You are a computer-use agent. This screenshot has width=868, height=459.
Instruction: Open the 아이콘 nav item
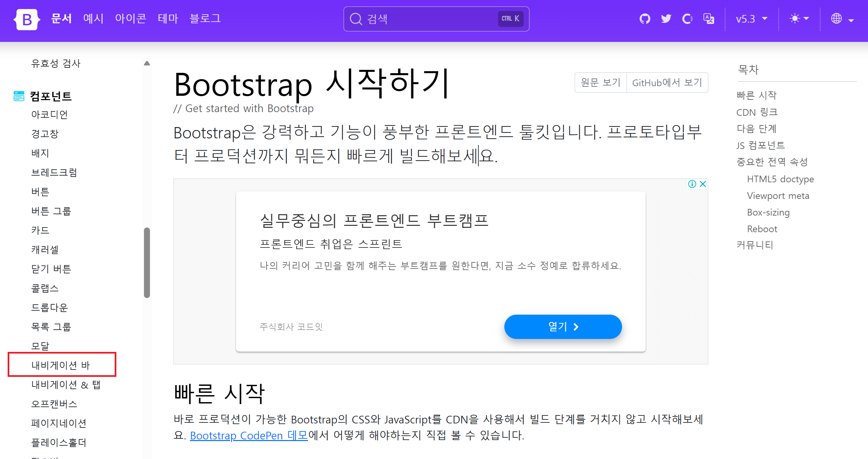click(x=130, y=19)
